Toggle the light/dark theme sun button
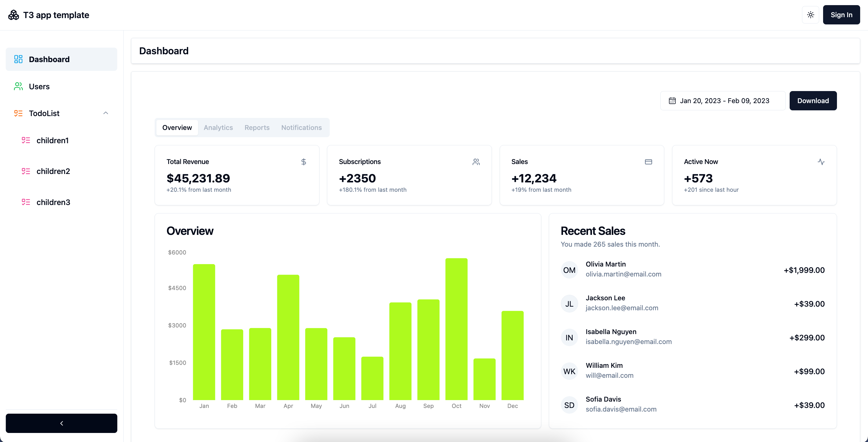The height and width of the screenshot is (442, 868). (x=810, y=15)
